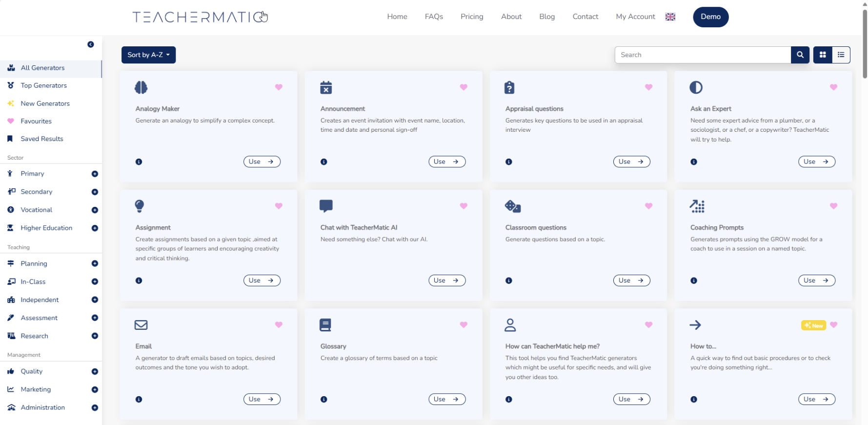
Task: Switch to grid view
Action: click(823, 55)
